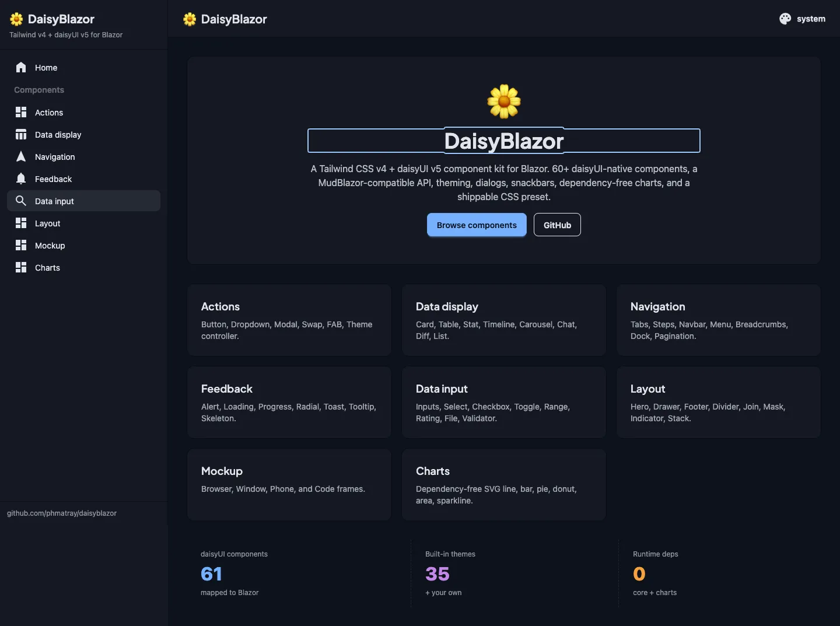The height and width of the screenshot is (626, 840).
Task: Click the Actions grid icon in the sidebar
Action: [21, 112]
